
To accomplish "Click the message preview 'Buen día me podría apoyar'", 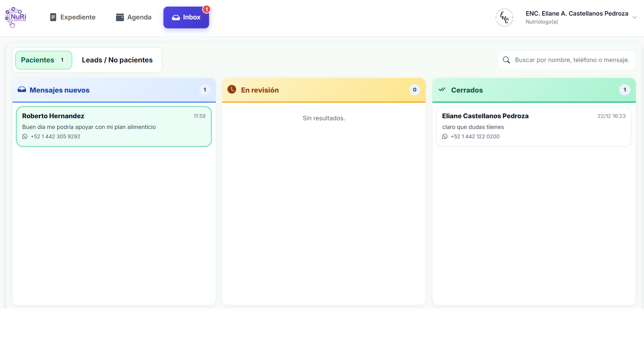I will [89, 127].
